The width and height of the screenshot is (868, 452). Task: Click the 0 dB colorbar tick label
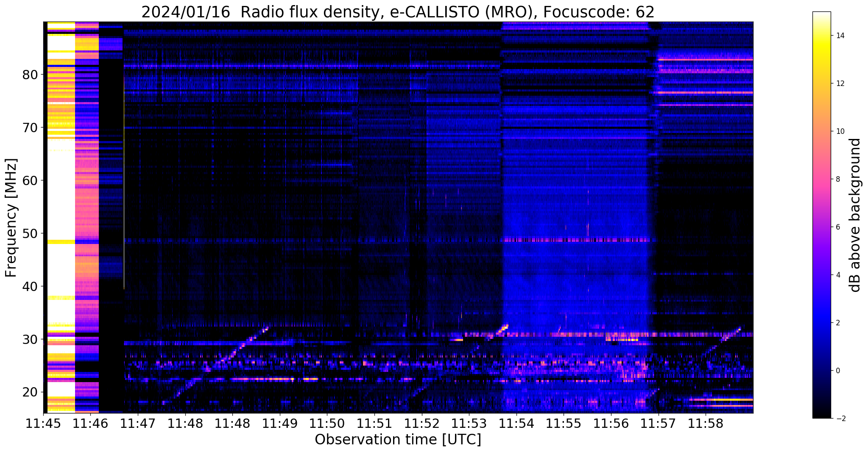[x=837, y=371]
